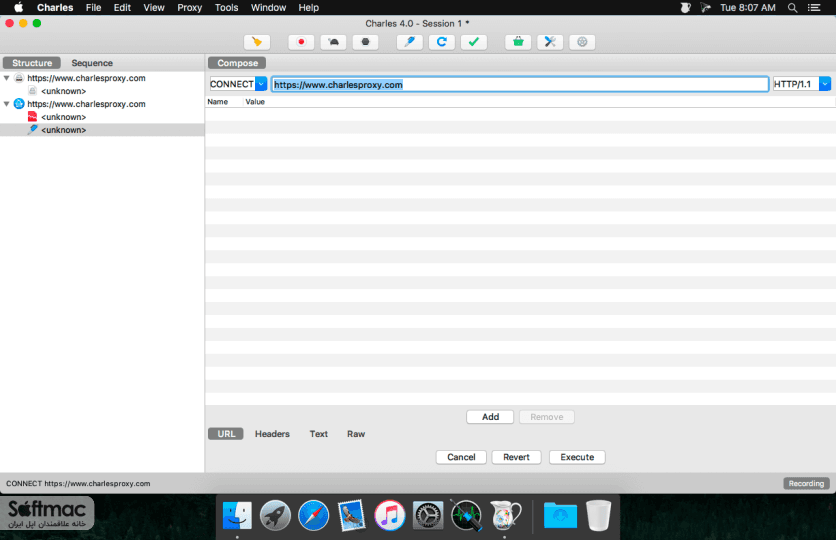Viewport: 836px width, 540px height.
Task: Open Settings gear toolbar icon
Action: point(582,42)
